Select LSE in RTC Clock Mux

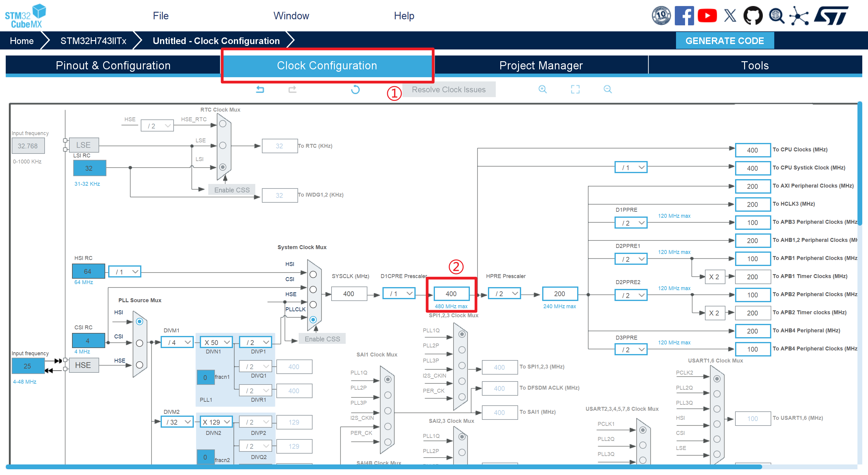pos(223,145)
